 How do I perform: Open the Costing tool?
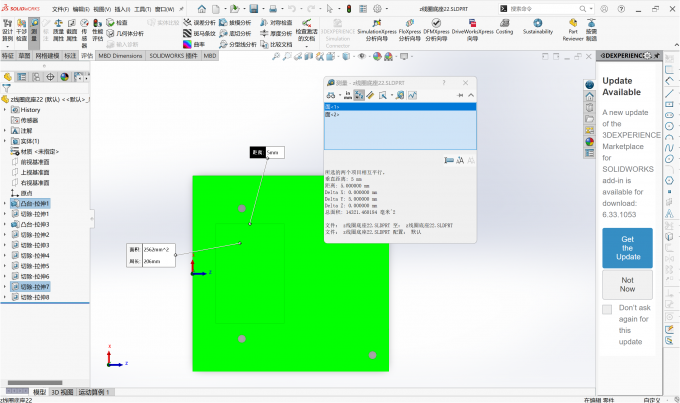tap(504, 27)
